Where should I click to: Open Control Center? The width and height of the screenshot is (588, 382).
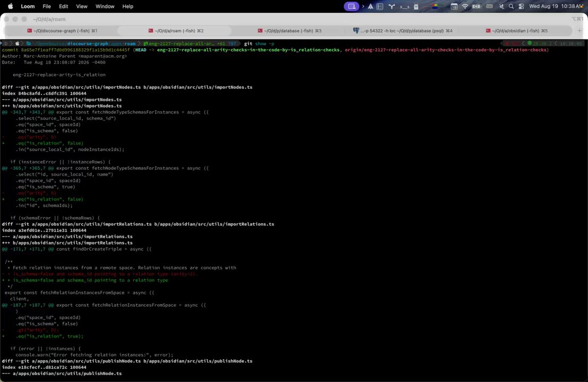pos(521,6)
